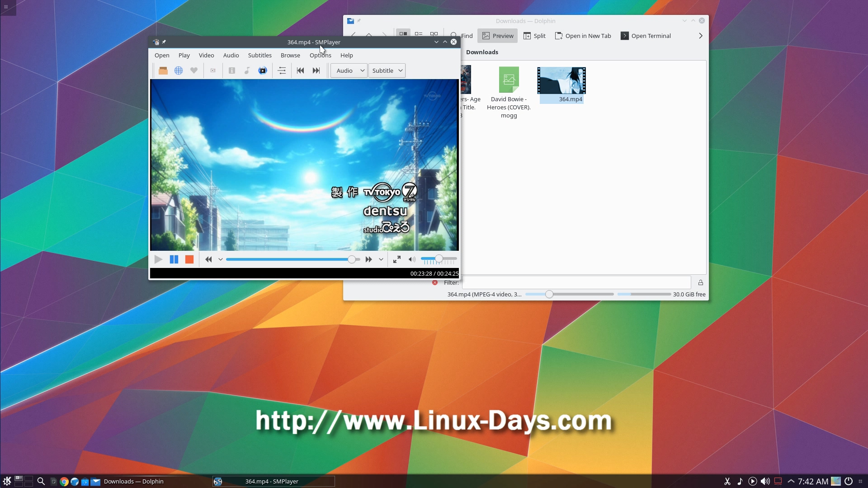Open the clipboard scissors tray icon

coord(727,481)
